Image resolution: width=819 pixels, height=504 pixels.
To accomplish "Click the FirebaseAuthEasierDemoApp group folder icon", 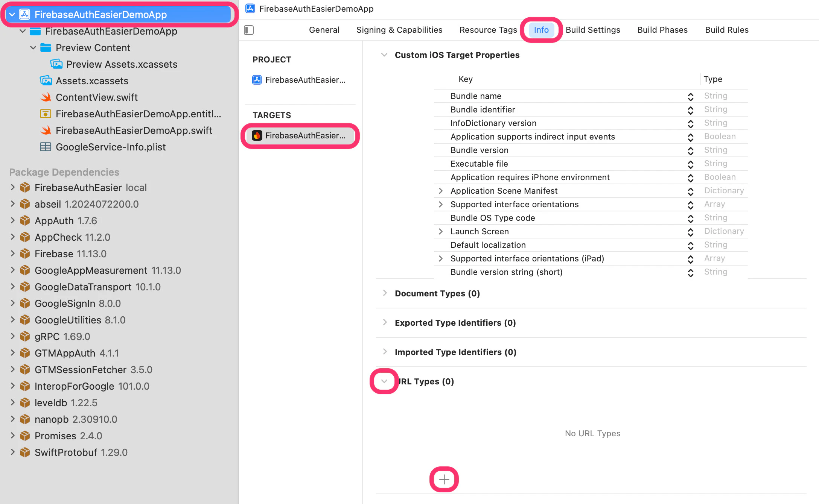I will 35,31.
